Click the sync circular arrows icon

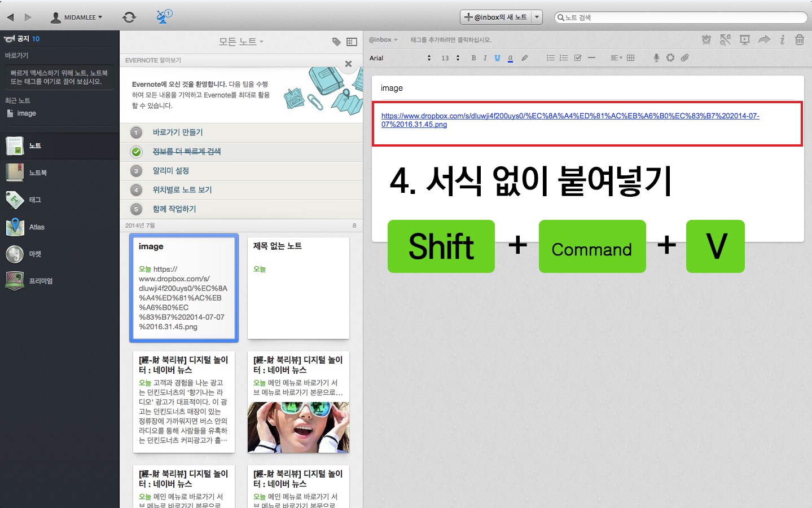click(x=129, y=17)
